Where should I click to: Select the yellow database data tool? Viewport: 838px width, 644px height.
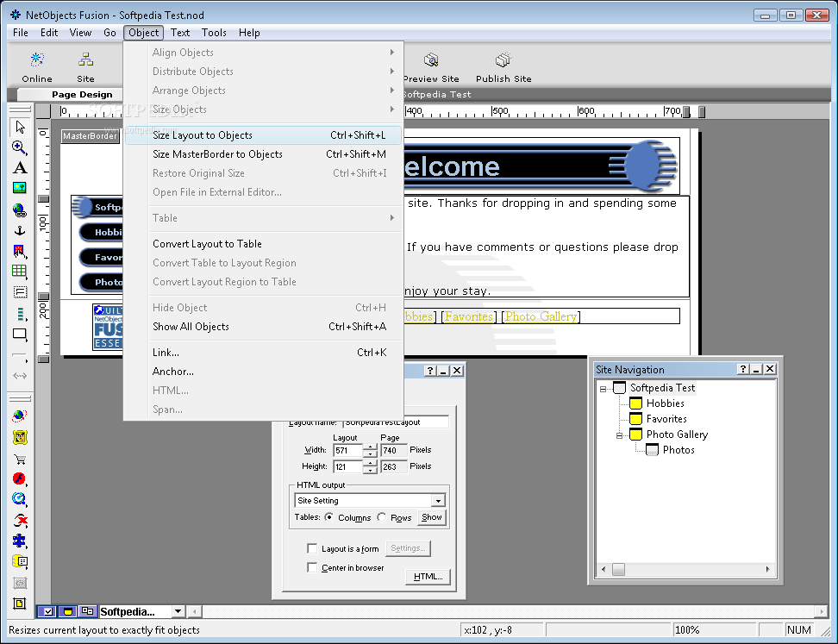20,561
